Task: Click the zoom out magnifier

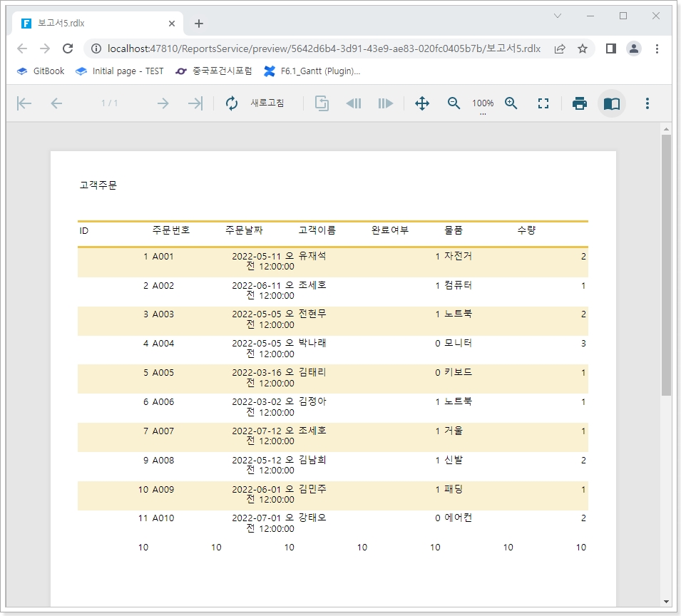Action: pyautogui.click(x=454, y=103)
